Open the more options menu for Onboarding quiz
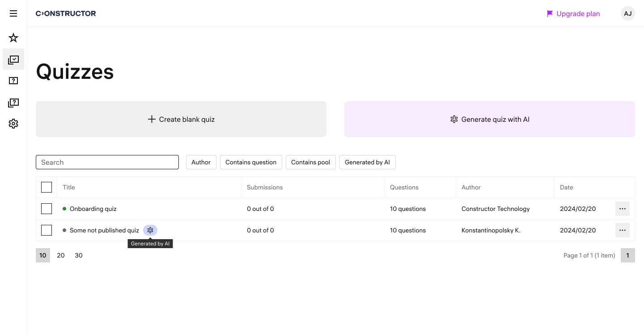Screen dimensions: 644x335 [622, 209]
